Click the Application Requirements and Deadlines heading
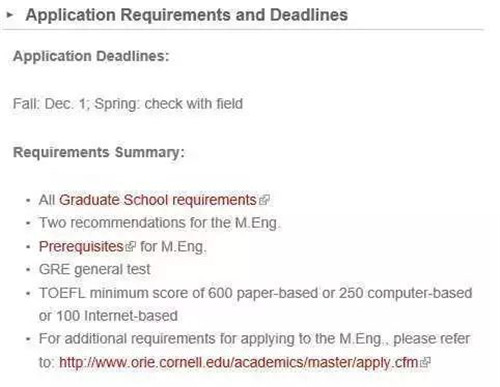Screen dimensions: 500x387 coord(187,15)
